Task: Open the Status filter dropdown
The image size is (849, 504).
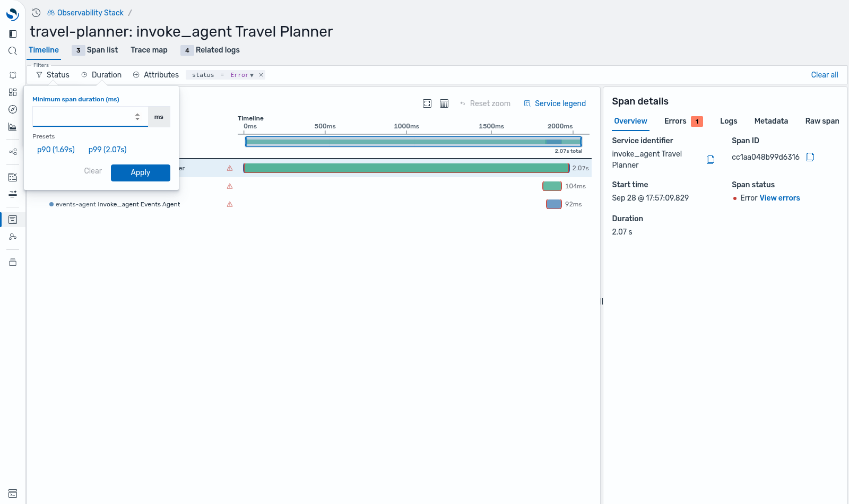Action: (x=53, y=75)
